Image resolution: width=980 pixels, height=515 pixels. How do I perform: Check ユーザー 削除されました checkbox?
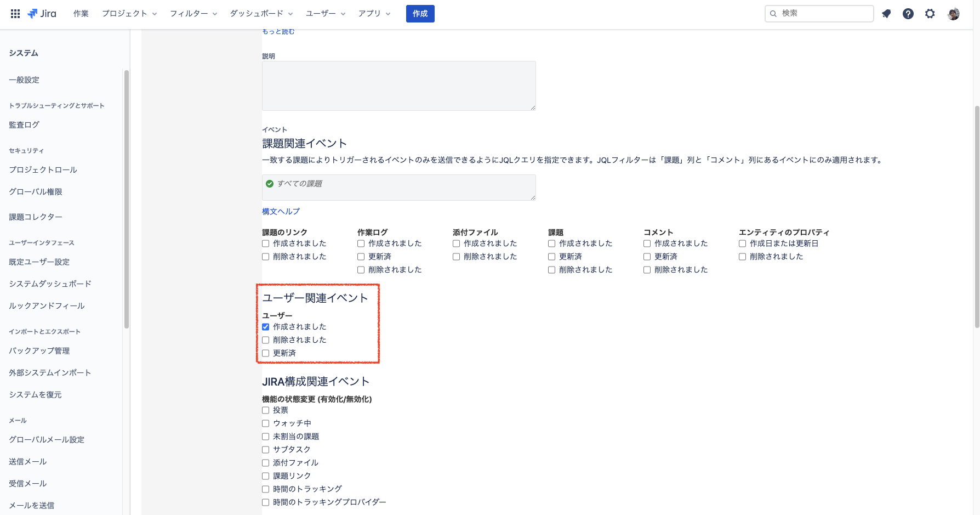click(x=266, y=340)
